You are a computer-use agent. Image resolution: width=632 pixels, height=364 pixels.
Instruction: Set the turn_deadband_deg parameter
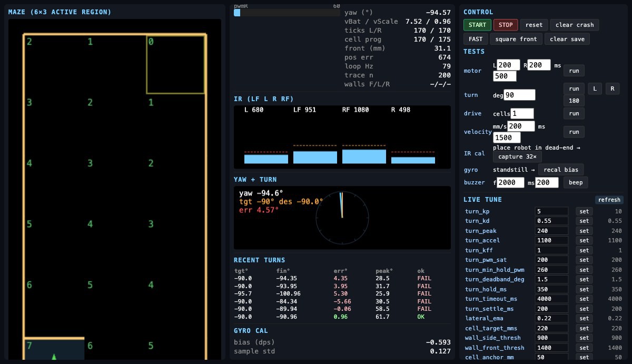point(584,279)
